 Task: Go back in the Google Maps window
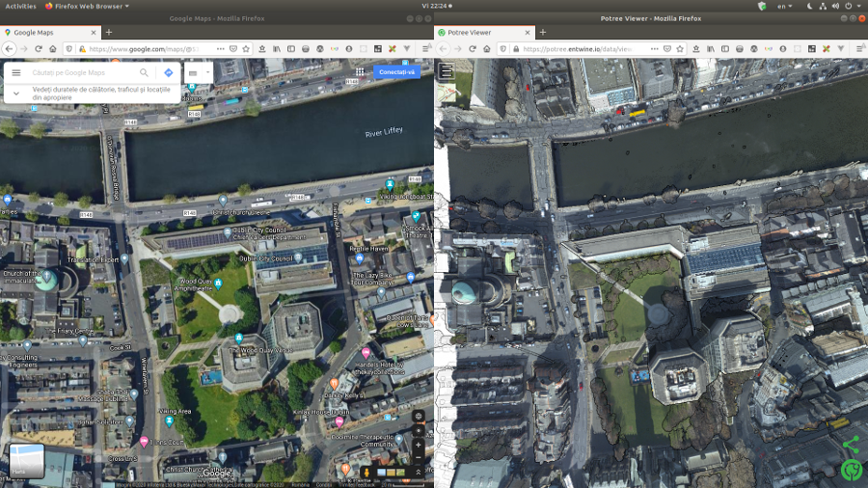point(9,48)
